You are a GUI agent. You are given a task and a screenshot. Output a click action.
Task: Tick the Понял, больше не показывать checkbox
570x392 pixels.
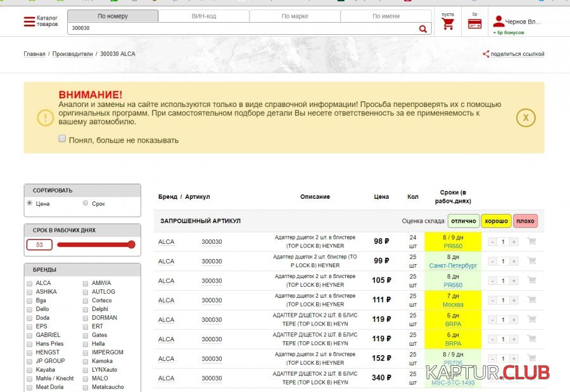(62, 139)
